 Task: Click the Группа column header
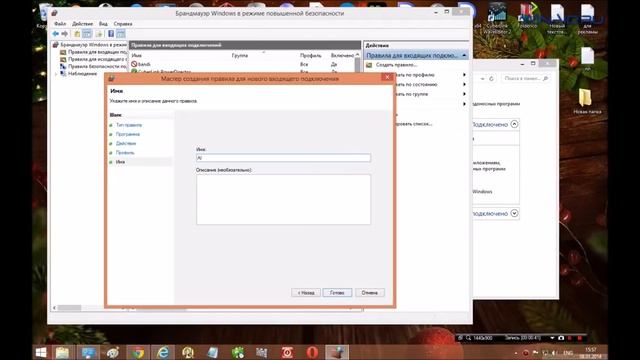[240, 55]
